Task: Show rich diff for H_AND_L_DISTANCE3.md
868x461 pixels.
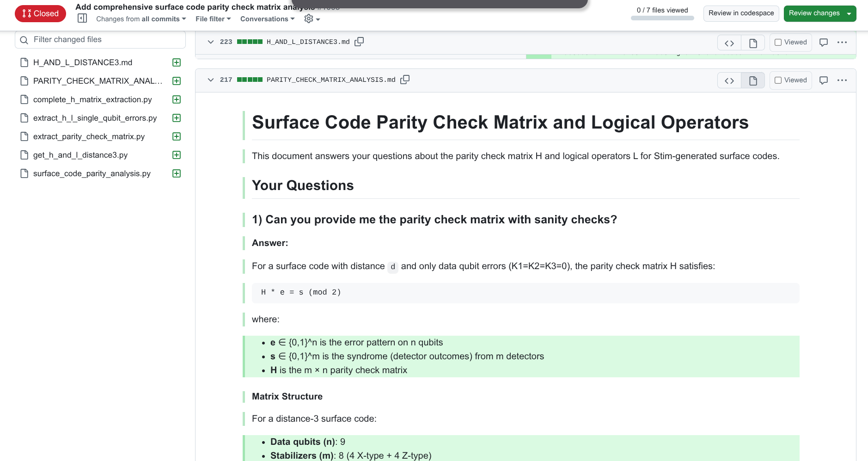Action: 753,43
